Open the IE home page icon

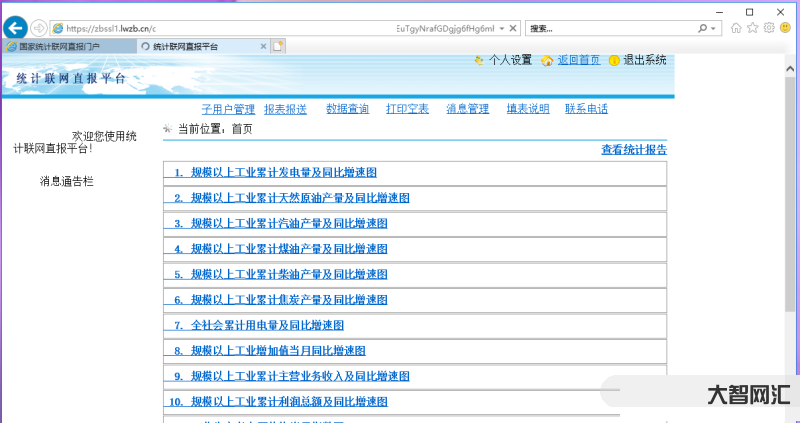[736, 28]
